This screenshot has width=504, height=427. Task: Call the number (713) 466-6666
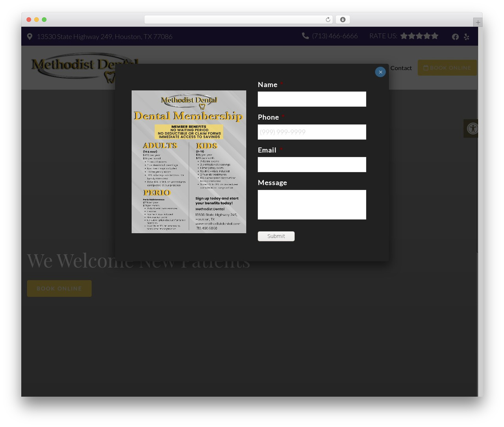(335, 36)
